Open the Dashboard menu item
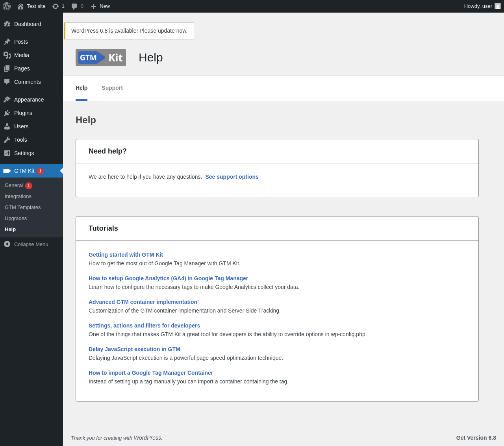 28,24
